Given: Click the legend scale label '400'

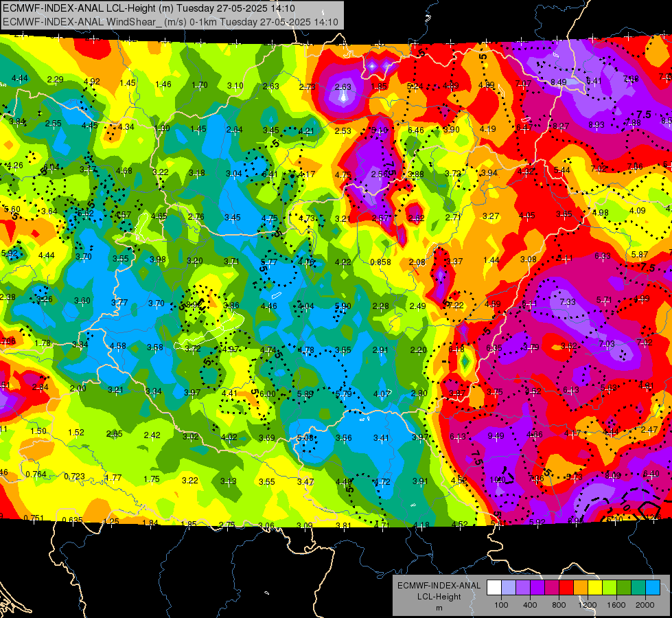Looking at the screenshot, I should click(x=530, y=605).
